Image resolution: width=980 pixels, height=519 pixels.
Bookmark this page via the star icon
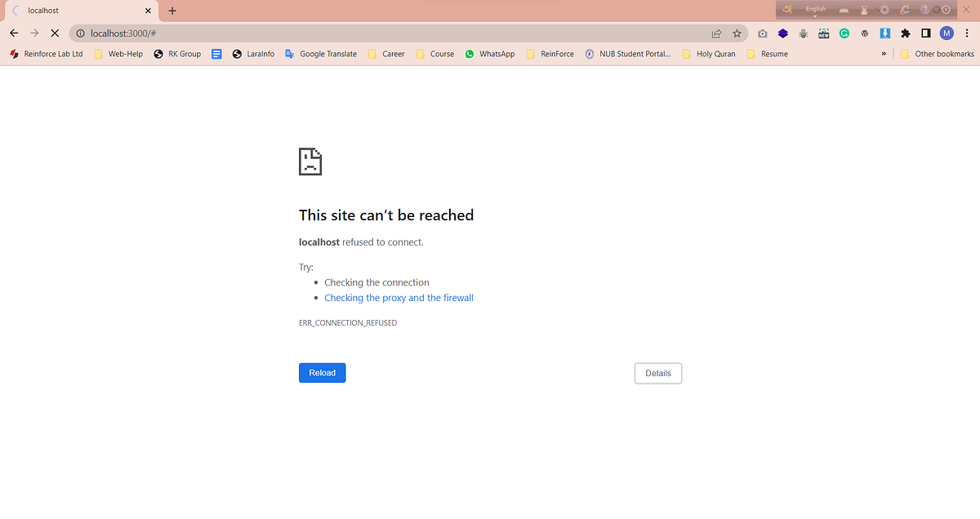click(x=737, y=33)
